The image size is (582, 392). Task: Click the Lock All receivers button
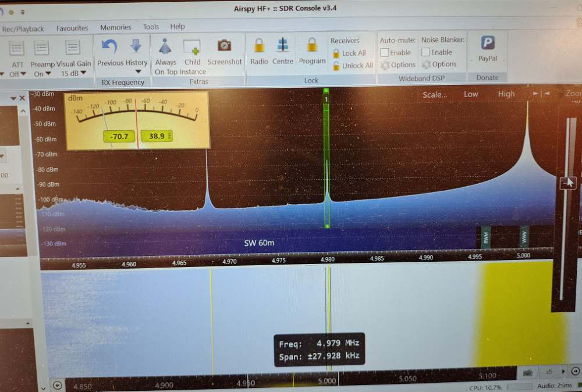click(x=349, y=53)
